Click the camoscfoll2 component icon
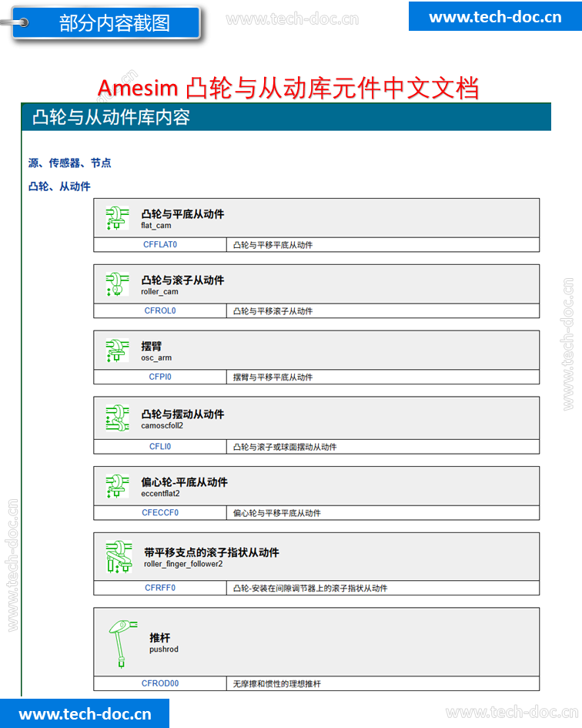Viewport: 582px width, 728px height. [118, 418]
